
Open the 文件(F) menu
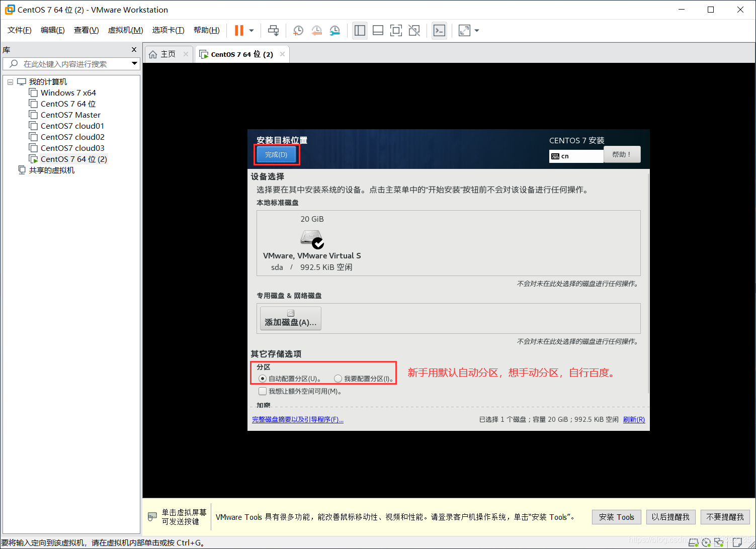coord(20,30)
